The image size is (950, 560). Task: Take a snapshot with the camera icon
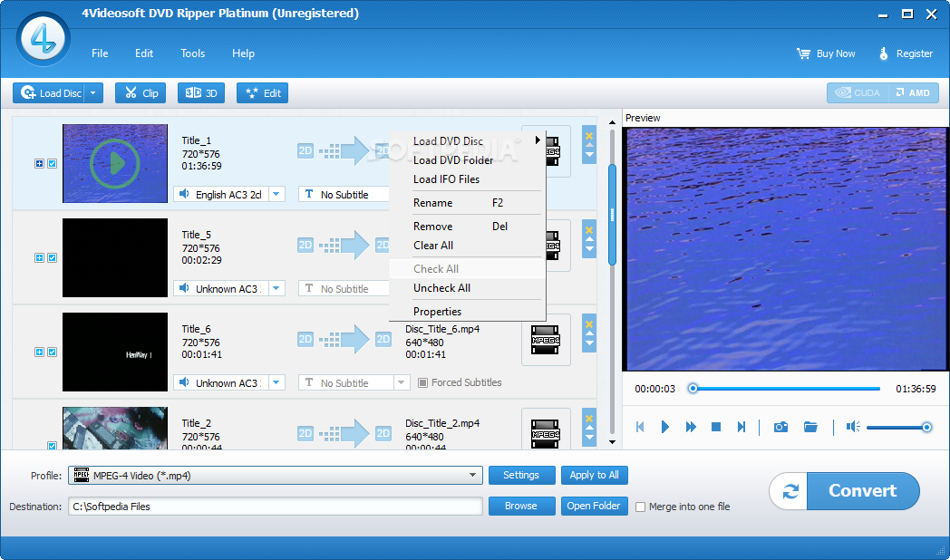[781, 428]
